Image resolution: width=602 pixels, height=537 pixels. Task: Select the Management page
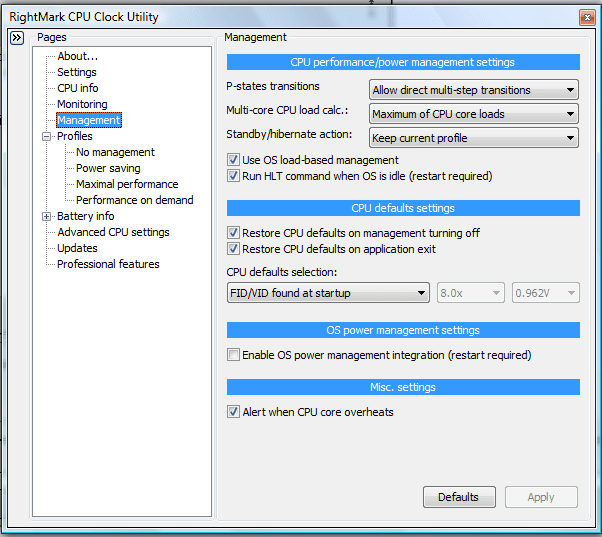click(89, 120)
